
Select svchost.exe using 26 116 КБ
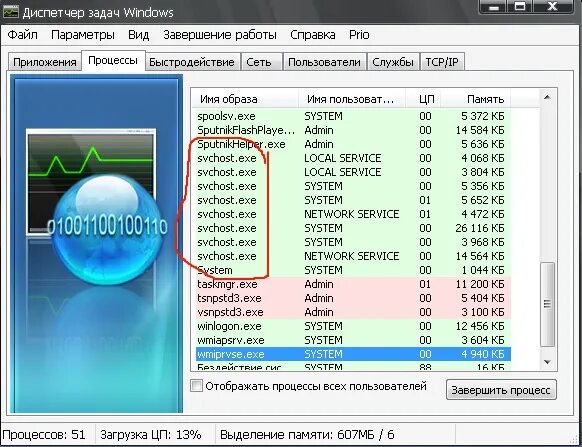point(352,228)
